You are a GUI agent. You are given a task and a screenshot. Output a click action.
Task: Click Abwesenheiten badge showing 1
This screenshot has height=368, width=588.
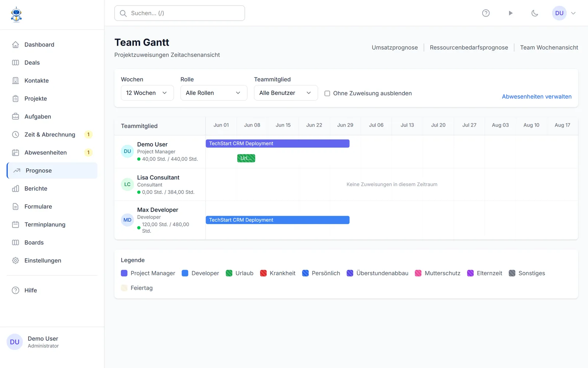coord(88,153)
